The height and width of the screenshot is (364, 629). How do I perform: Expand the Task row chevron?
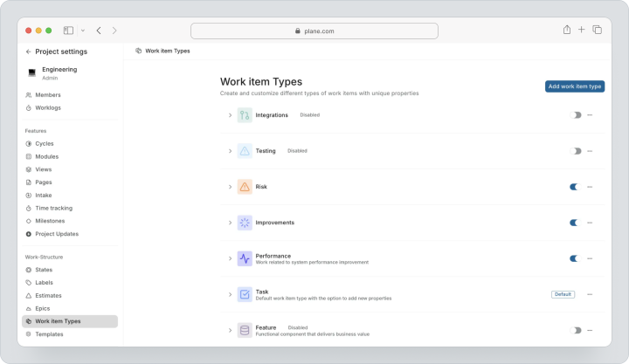tap(230, 295)
